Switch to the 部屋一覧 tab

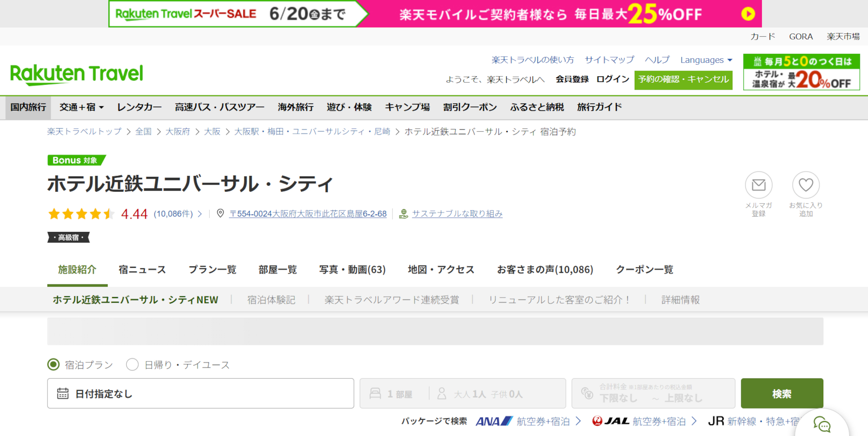click(x=278, y=269)
